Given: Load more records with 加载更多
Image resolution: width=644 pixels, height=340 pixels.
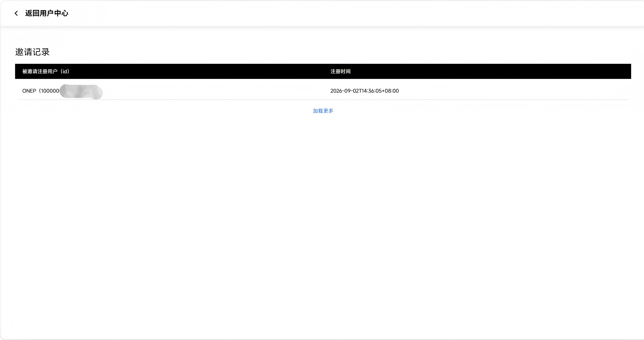Looking at the screenshot, I should click(x=323, y=111).
